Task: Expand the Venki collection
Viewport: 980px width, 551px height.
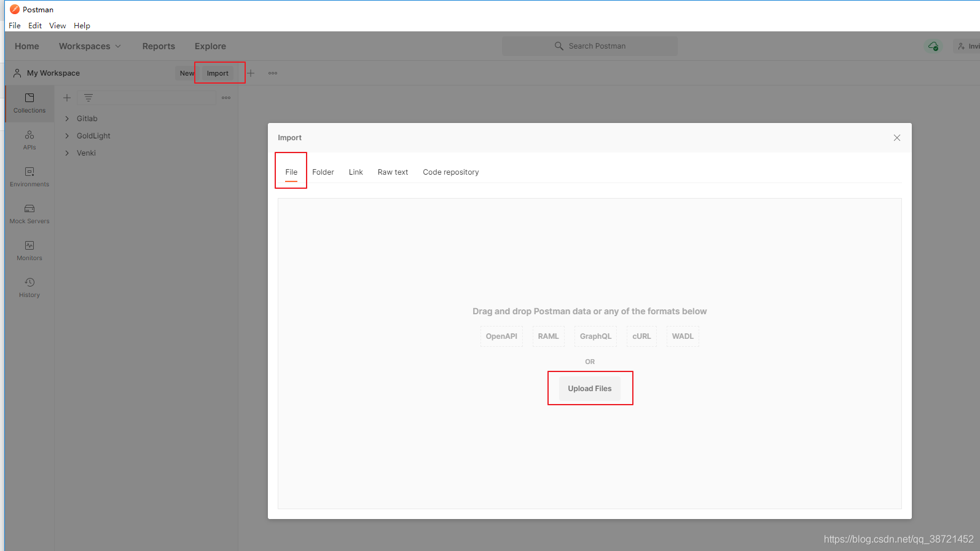Action: pyautogui.click(x=67, y=153)
